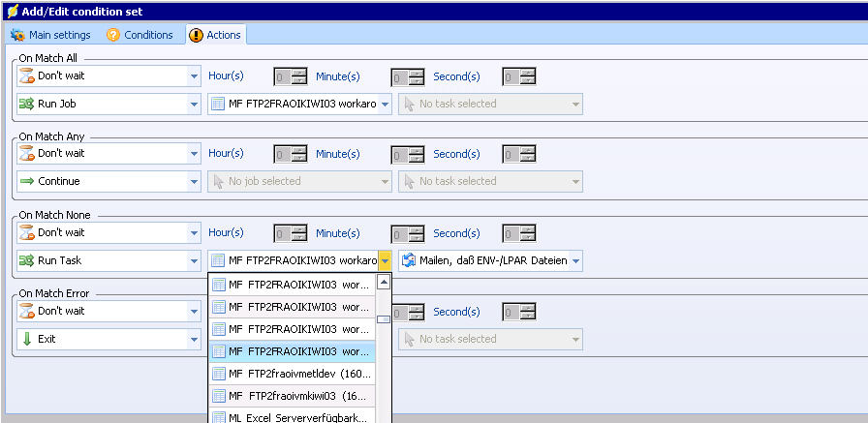This screenshot has width=868, height=423.
Task: Open the Conditions tab
Action: click(140, 35)
